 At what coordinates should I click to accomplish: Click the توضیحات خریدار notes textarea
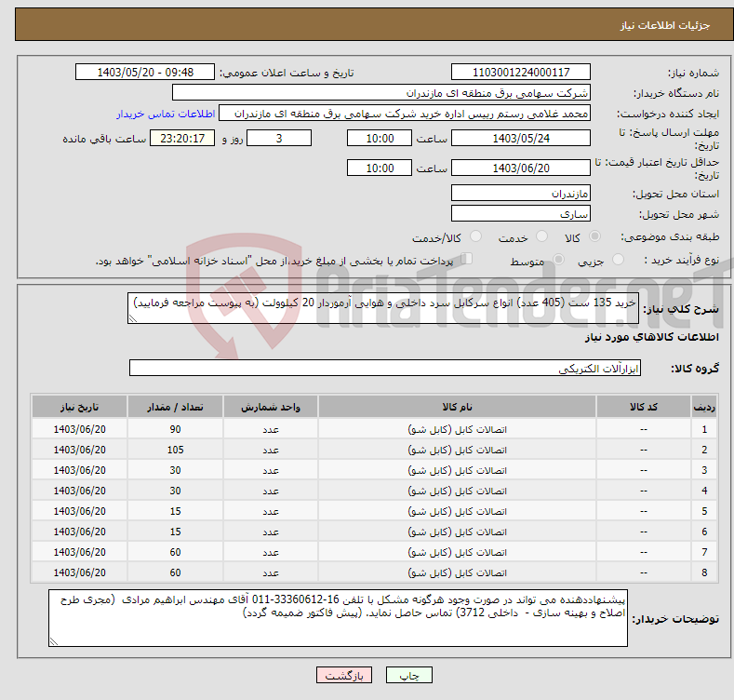click(338, 618)
